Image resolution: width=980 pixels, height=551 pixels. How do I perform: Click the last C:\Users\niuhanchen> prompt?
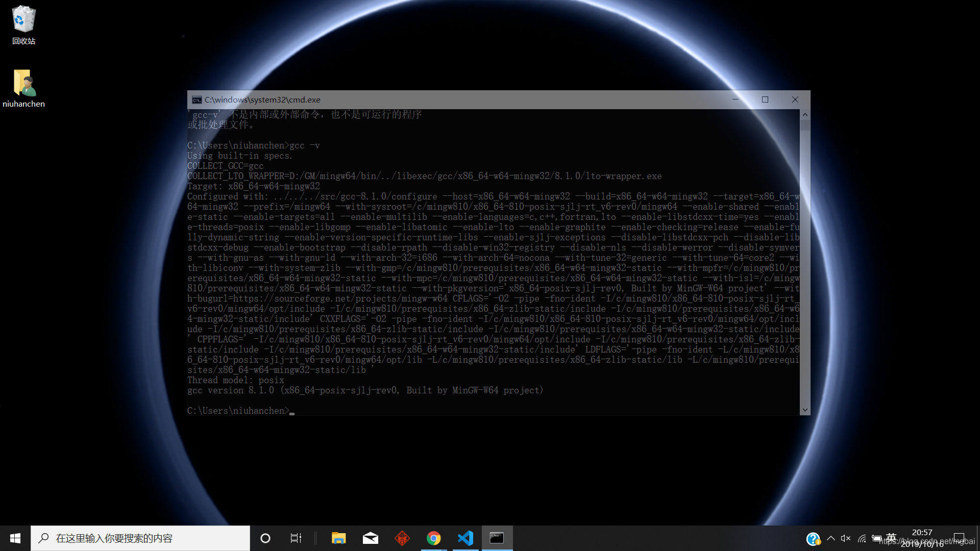[238, 411]
